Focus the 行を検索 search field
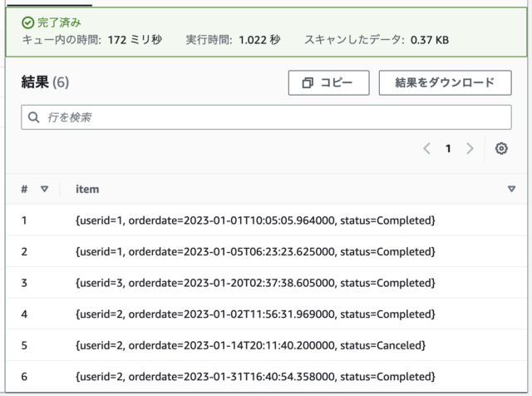Screen dimensions: 532x396 tap(266, 117)
